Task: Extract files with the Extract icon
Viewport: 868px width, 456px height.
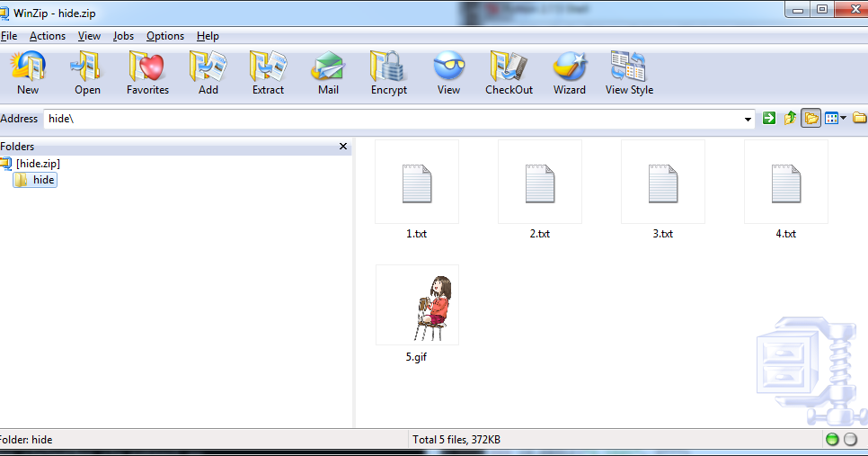Action: pos(268,66)
